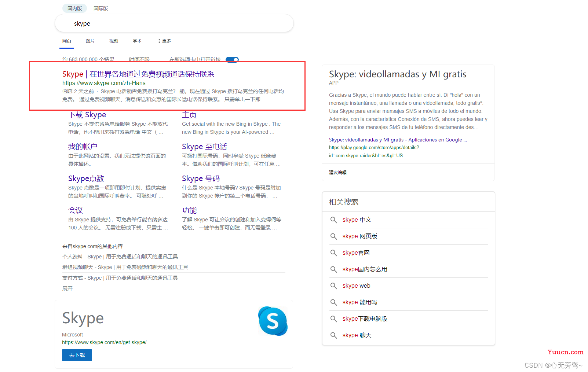Image resolution: width=588 pixels, height=372 pixels.
Task: Open the Skype点数 sublink
Action: point(86,178)
